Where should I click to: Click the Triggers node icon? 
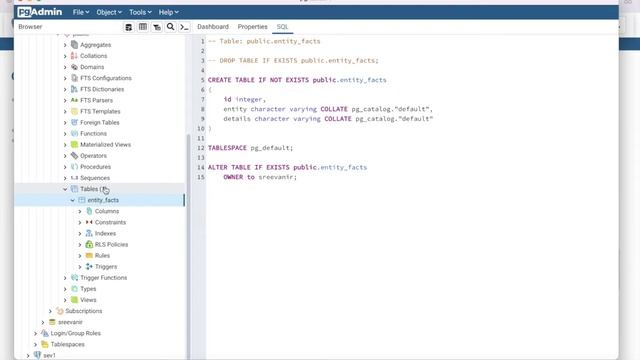(89, 267)
